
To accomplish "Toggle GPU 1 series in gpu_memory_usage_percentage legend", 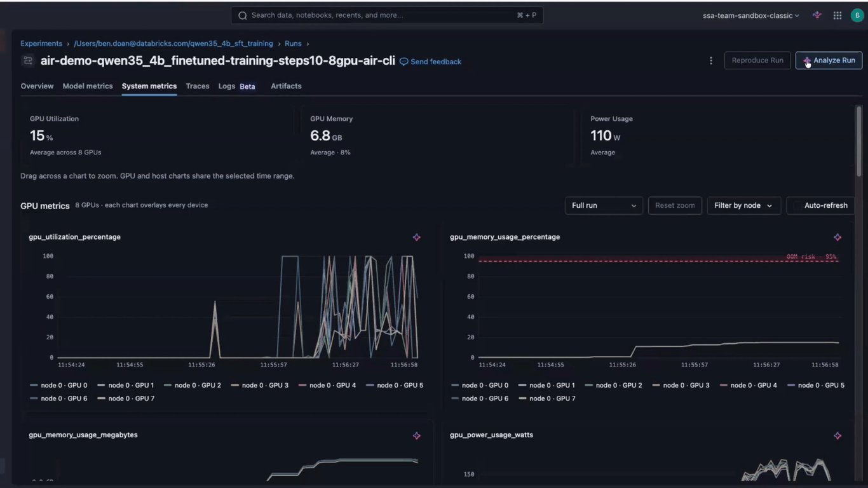I will click(x=546, y=385).
